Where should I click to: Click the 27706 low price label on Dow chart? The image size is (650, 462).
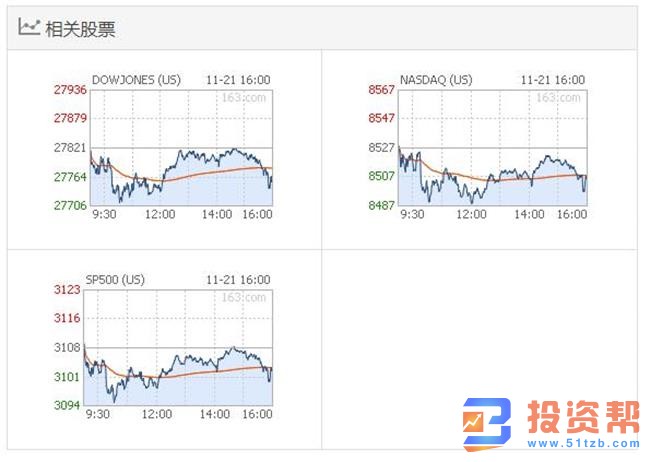tap(70, 205)
